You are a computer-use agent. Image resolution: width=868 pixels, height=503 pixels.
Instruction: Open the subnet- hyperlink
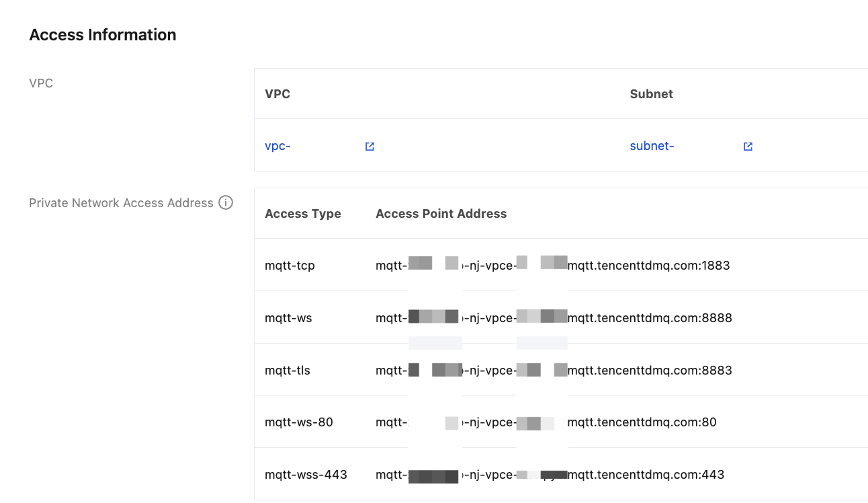click(652, 146)
